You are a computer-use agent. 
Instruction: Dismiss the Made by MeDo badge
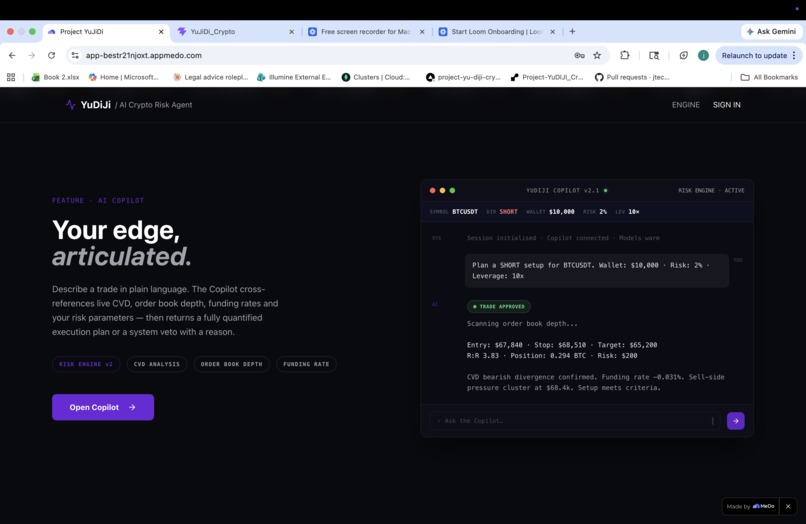(x=788, y=507)
